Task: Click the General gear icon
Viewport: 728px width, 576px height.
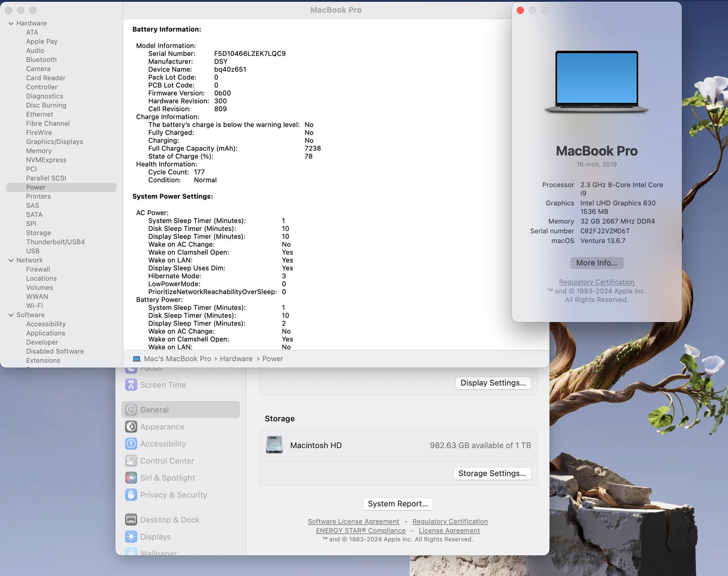Action: tap(131, 410)
